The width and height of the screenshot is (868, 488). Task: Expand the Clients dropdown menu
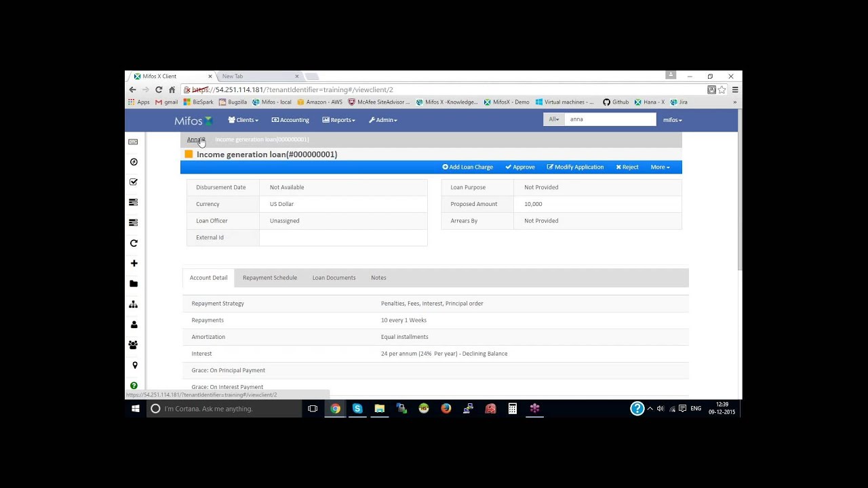[x=243, y=120]
